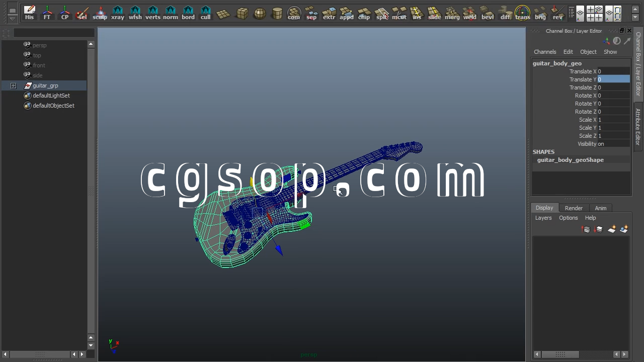Open the Object menu in Channel Box

(588, 52)
